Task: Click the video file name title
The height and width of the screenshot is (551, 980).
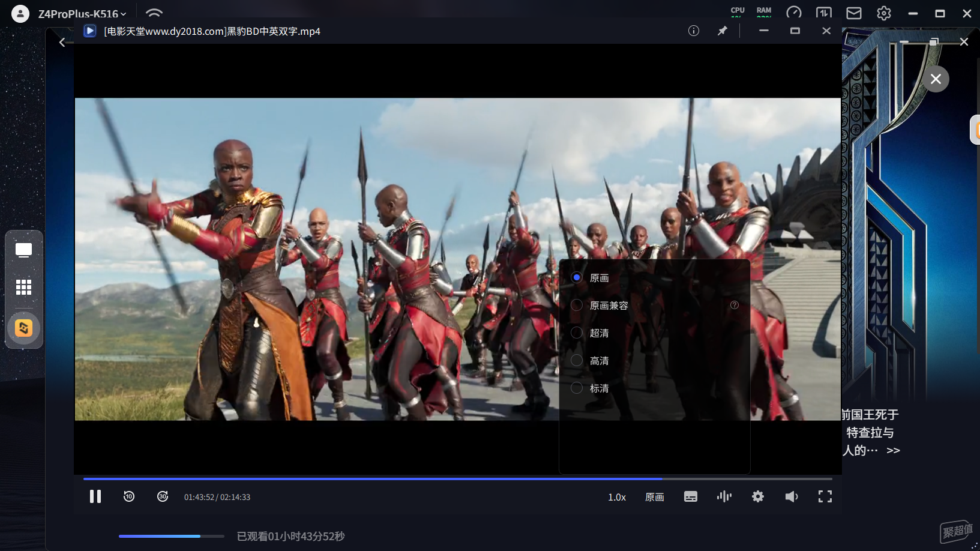Action: coord(212,31)
